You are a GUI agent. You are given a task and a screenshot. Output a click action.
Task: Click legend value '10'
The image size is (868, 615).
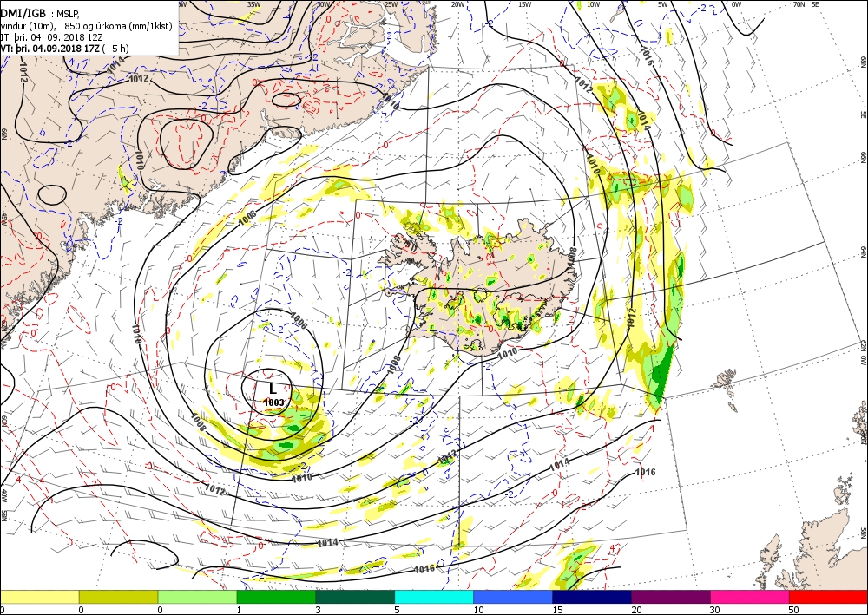tap(477, 610)
